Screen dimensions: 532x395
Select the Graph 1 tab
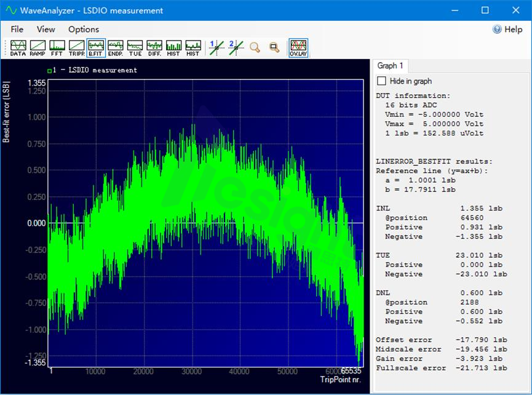point(390,65)
